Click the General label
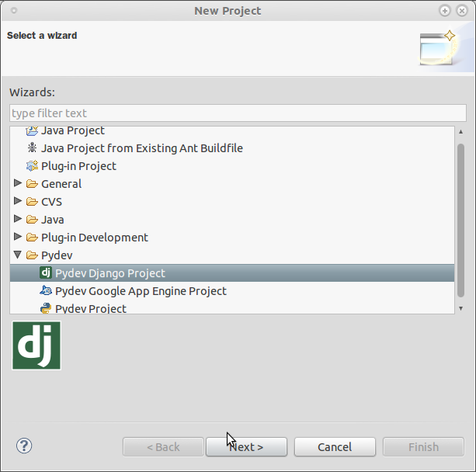Screen dimensions: 476x472 61,184
